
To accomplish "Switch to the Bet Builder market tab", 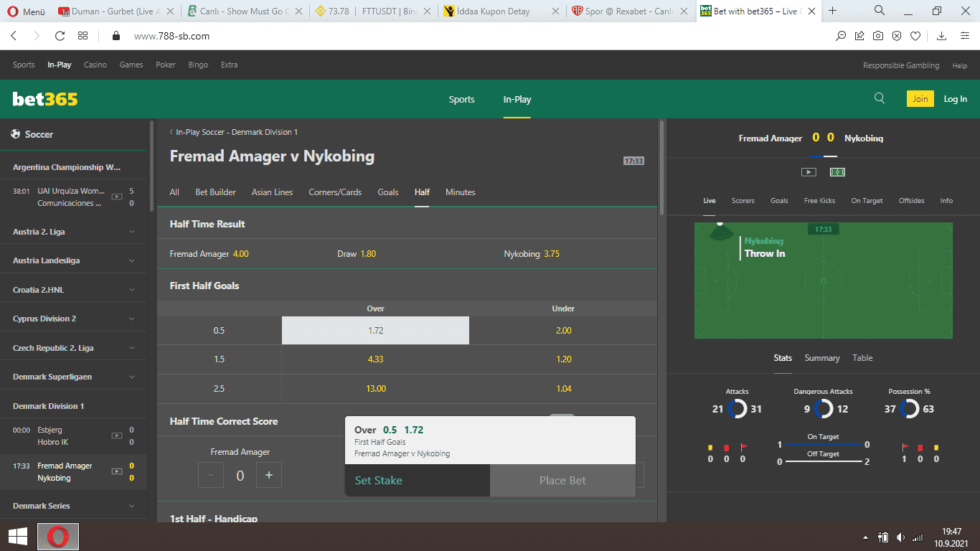I will tap(215, 192).
